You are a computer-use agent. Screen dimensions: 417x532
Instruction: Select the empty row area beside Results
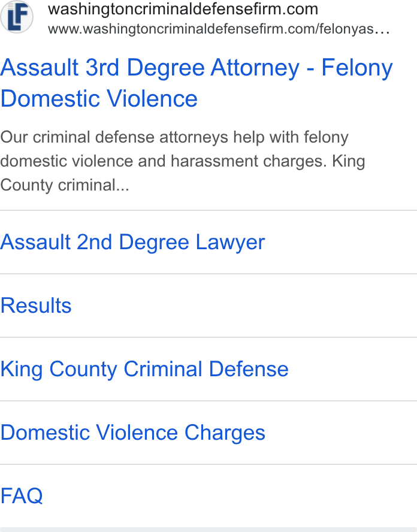pos(244,306)
